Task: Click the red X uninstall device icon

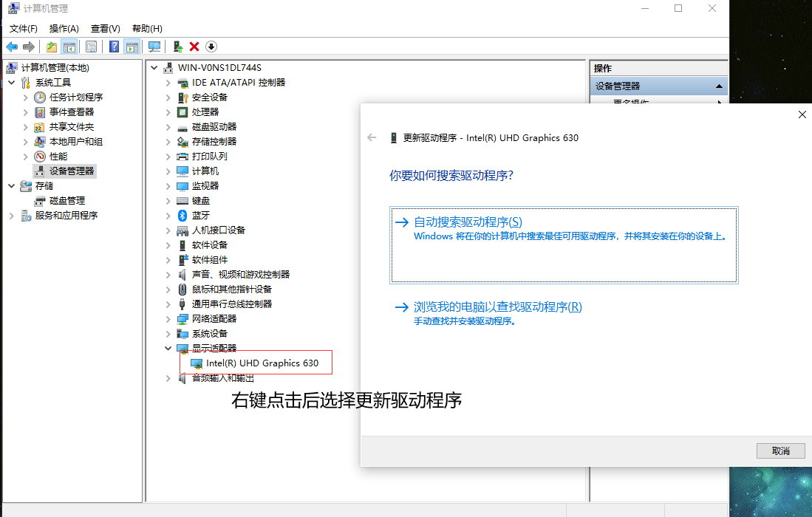Action: tap(194, 47)
